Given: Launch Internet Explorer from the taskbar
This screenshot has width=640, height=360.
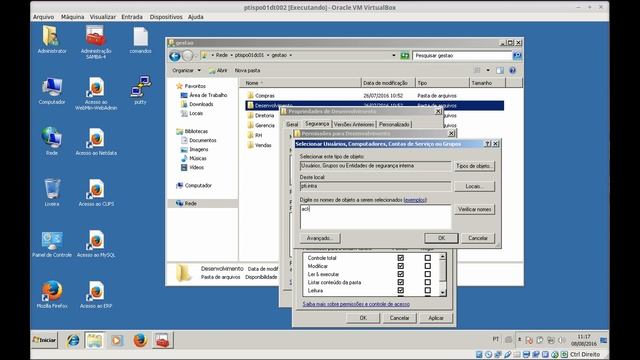Looking at the screenshot, I should coord(73,340).
